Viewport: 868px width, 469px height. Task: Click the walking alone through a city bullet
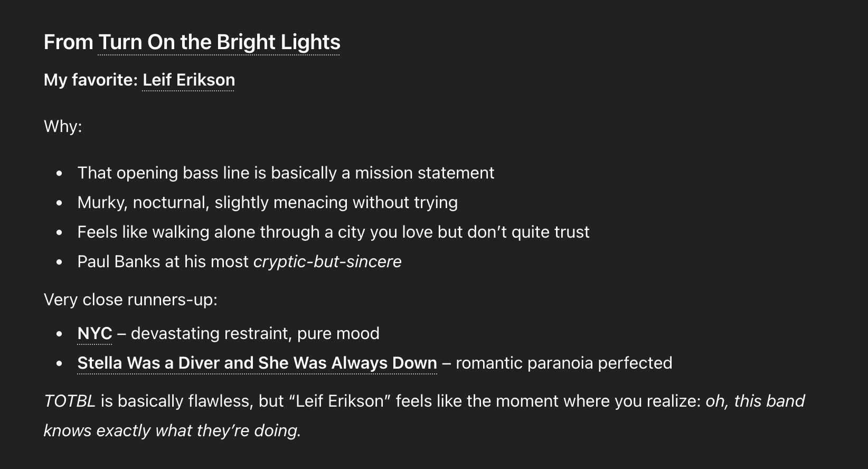(x=333, y=232)
